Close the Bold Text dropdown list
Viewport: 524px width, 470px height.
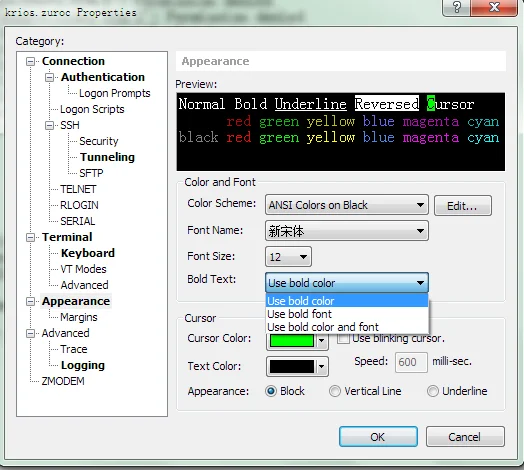click(347, 283)
